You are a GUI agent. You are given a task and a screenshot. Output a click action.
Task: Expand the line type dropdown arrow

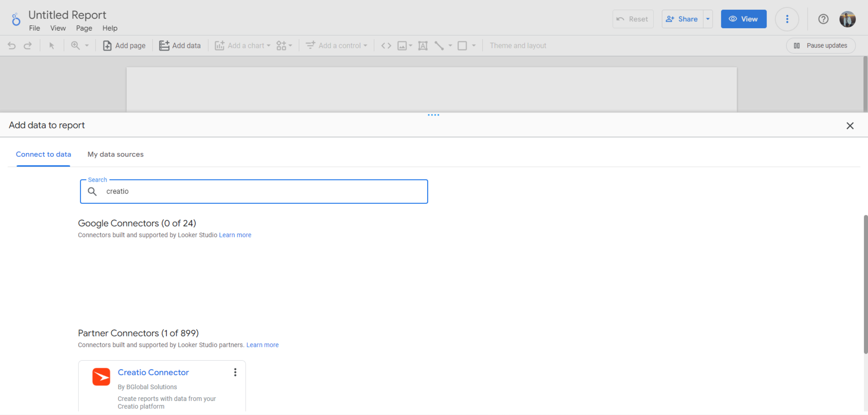(450, 45)
